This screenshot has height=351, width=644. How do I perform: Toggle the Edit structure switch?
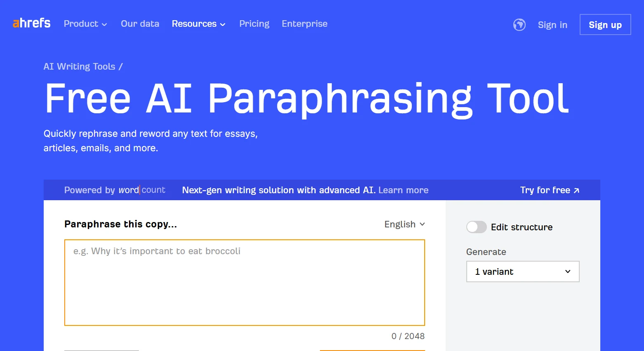click(x=476, y=227)
